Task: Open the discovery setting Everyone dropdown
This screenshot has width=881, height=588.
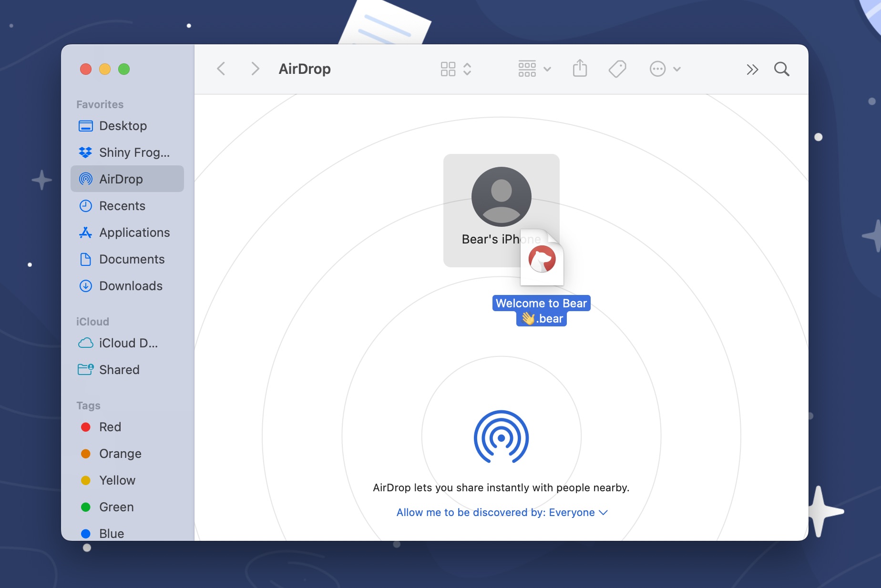Action: coord(502,512)
